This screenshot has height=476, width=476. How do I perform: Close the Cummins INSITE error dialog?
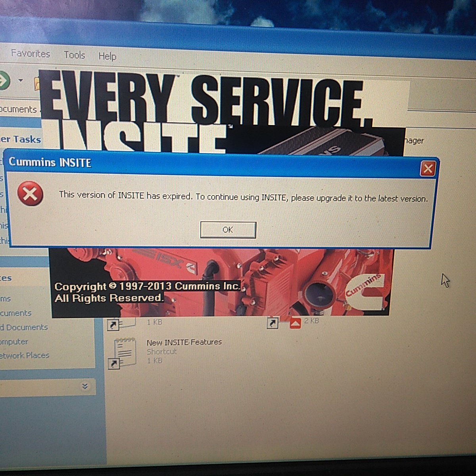tap(428, 169)
